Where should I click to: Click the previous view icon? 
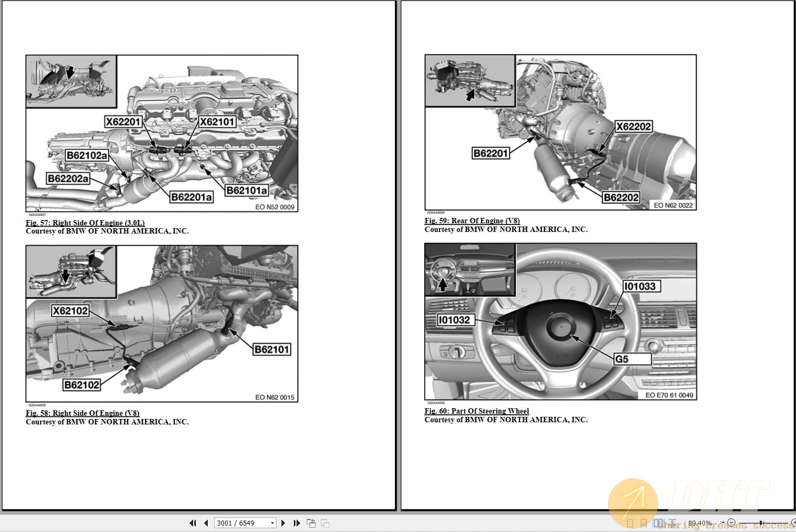click(311, 523)
